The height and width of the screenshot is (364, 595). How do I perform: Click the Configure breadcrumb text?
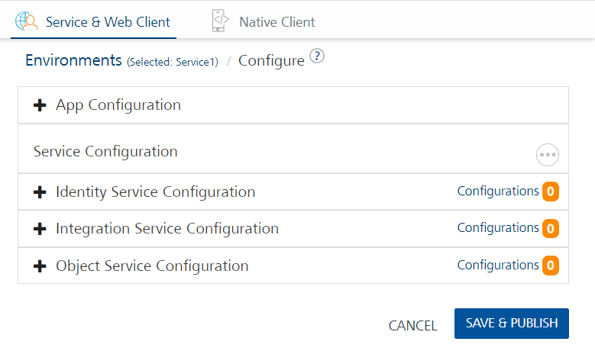click(271, 61)
